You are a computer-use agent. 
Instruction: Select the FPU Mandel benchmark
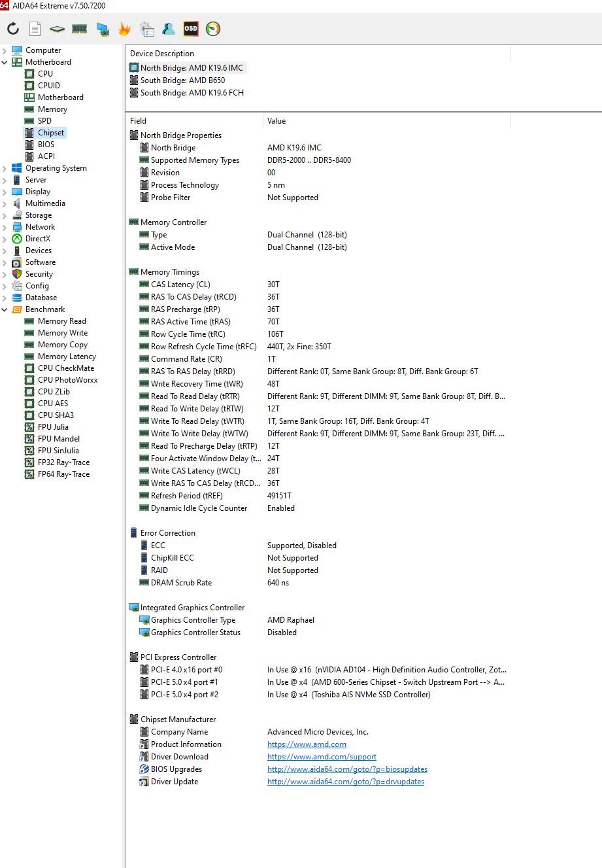click(x=59, y=439)
